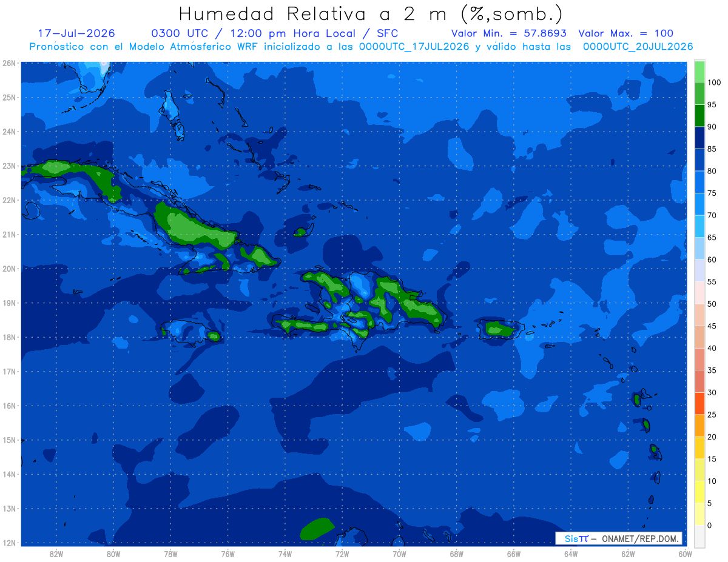This screenshot has height=562, width=728.
Task: Click the 74W longitude label
Action: 285,554
